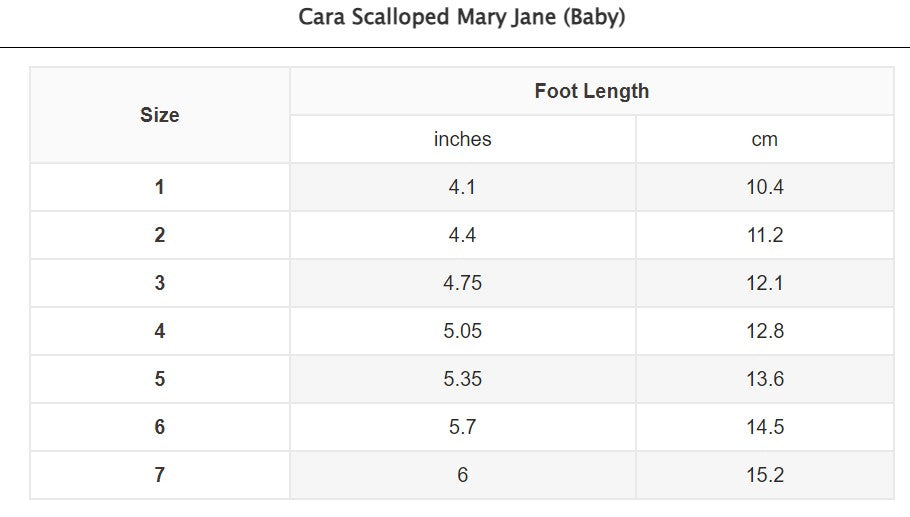
Task: Click the 13.6 cm value
Action: [x=765, y=379]
